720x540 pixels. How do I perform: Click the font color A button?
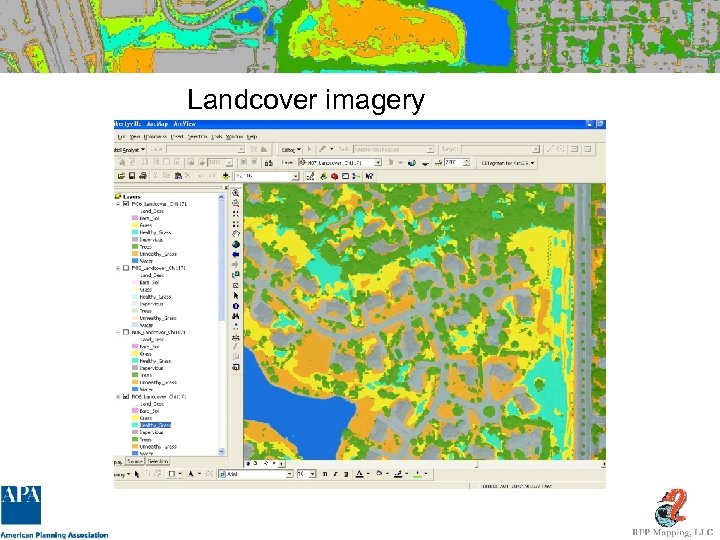point(360,474)
